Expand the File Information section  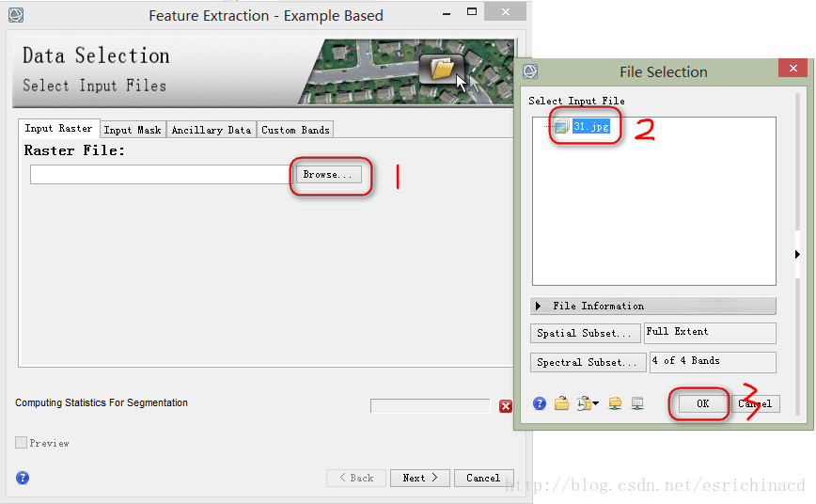pyautogui.click(x=653, y=306)
